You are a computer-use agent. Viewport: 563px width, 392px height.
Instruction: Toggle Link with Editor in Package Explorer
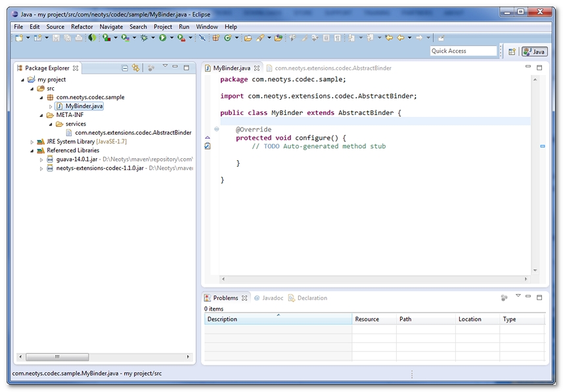coord(136,68)
